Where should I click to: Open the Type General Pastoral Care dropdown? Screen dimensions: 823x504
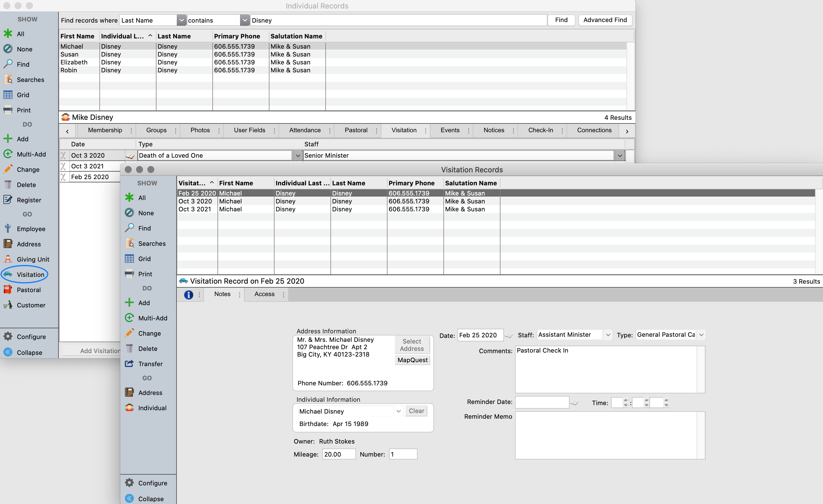coord(702,335)
